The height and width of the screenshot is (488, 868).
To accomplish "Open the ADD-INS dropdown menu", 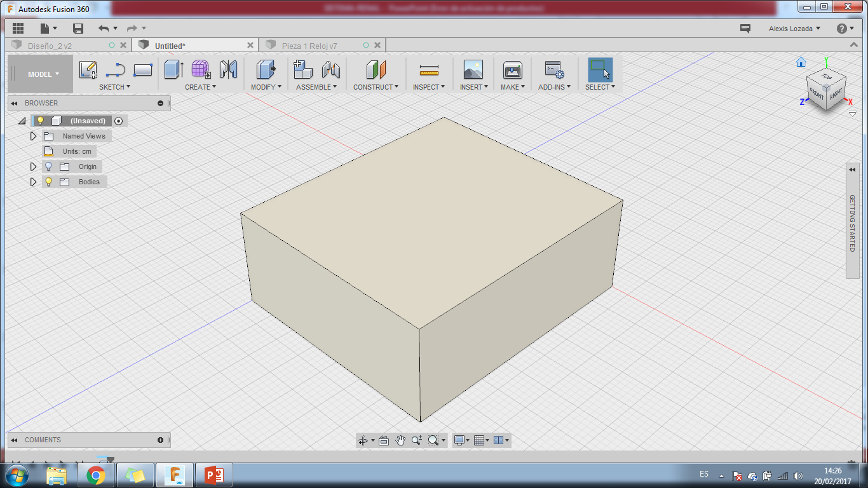I will tap(554, 87).
